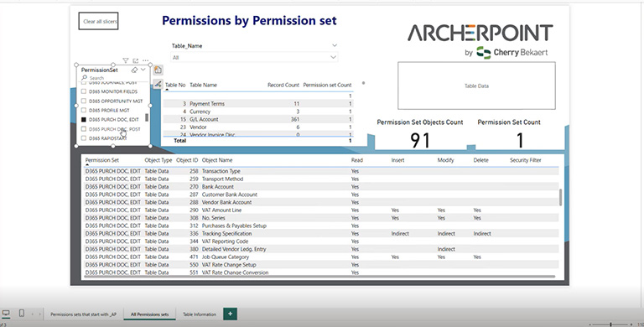The image size is (644, 327).
Task: Sort by Insert column header
Action: [x=397, y=160]
